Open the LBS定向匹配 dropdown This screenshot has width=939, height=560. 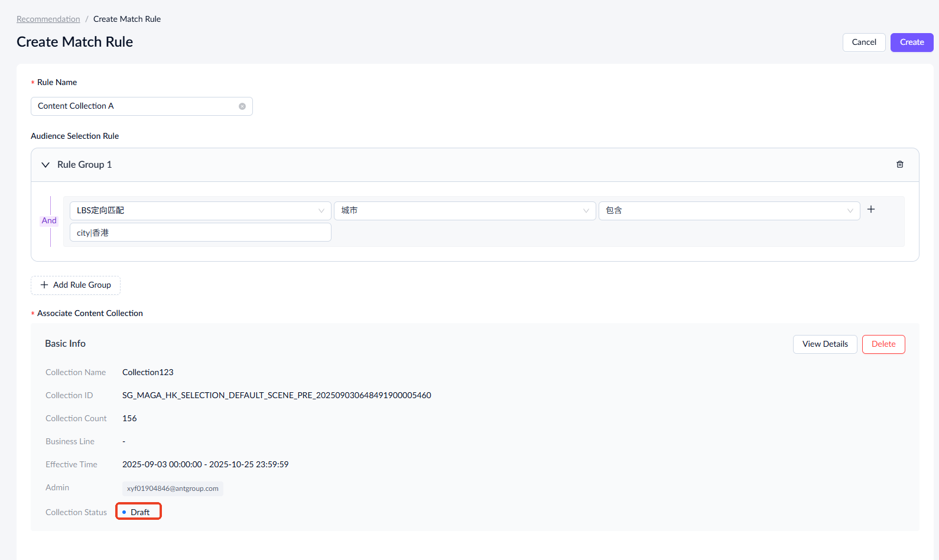pos(200,211)
